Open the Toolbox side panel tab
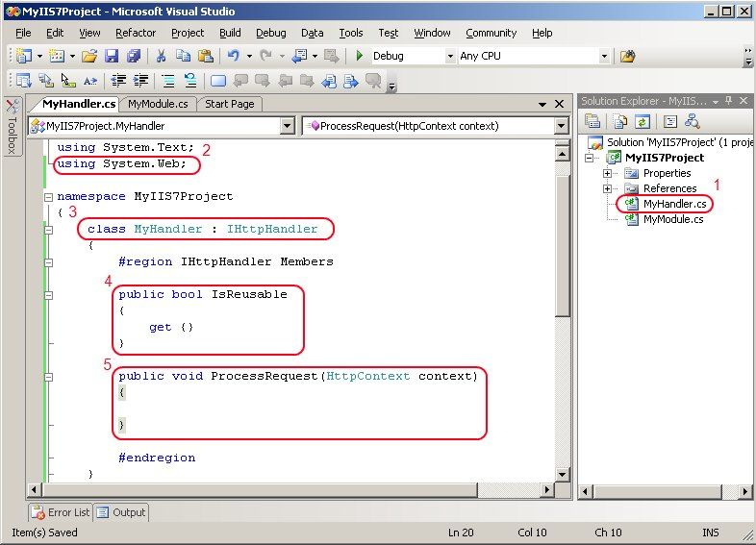The height and width of the screenshot is (545, 756). [13, 127]
